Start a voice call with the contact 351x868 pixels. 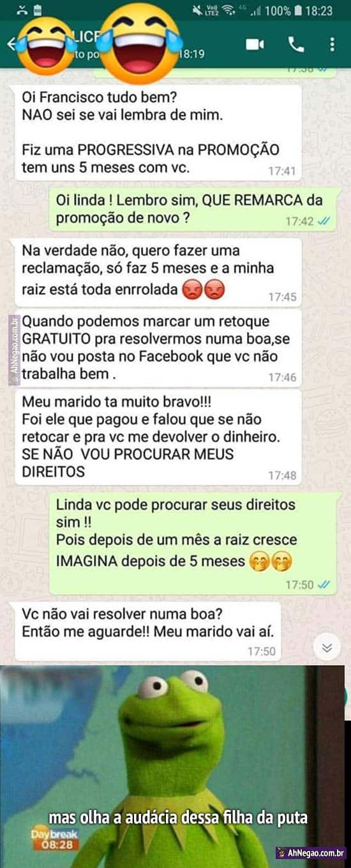pos(296,44)
